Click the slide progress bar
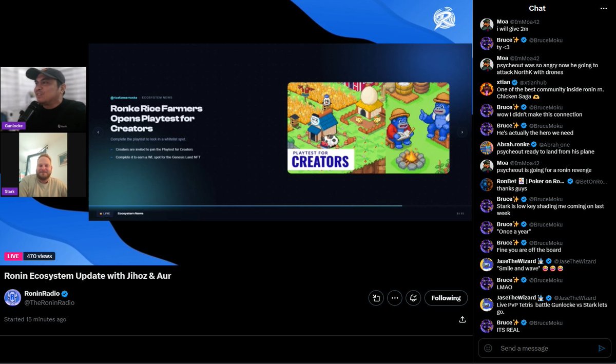The height and width of the screenshot is (364, 616). (280, 206)
